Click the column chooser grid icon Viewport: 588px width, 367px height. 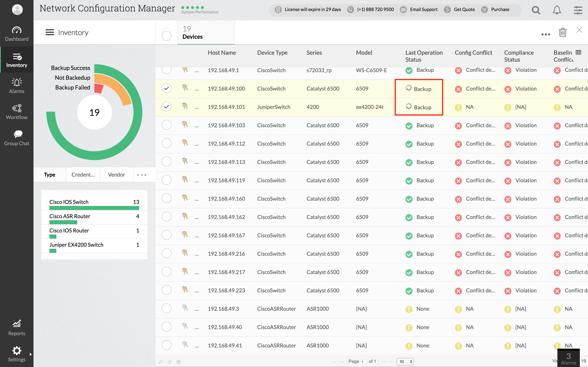pyautogui.click(x=579, y=52)
